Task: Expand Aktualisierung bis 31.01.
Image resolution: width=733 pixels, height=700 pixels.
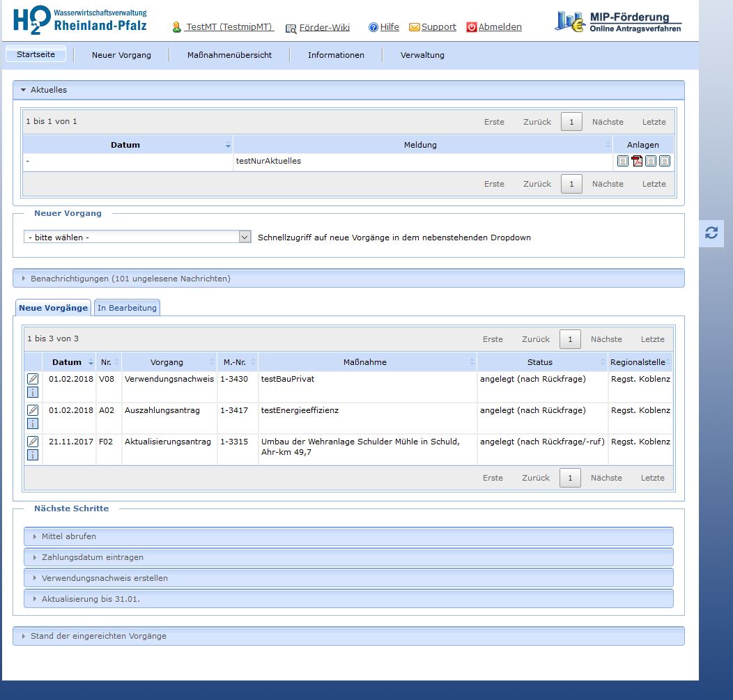Action: tap(348, 599)
